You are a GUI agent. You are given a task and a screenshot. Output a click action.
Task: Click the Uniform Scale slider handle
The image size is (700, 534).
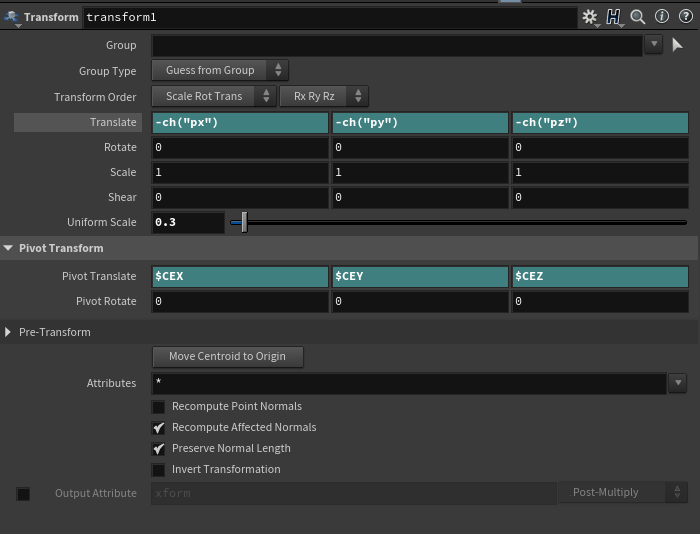tap(244, 222)
